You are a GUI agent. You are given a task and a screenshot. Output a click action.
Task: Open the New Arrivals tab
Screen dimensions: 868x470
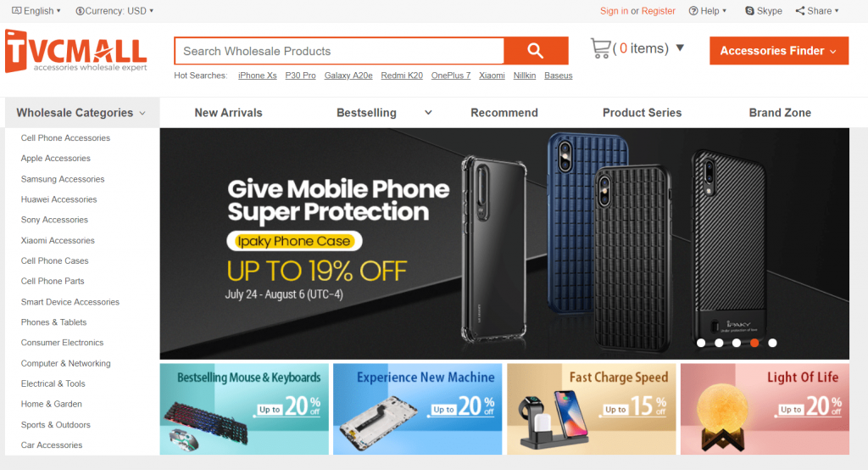click(228, 113)
